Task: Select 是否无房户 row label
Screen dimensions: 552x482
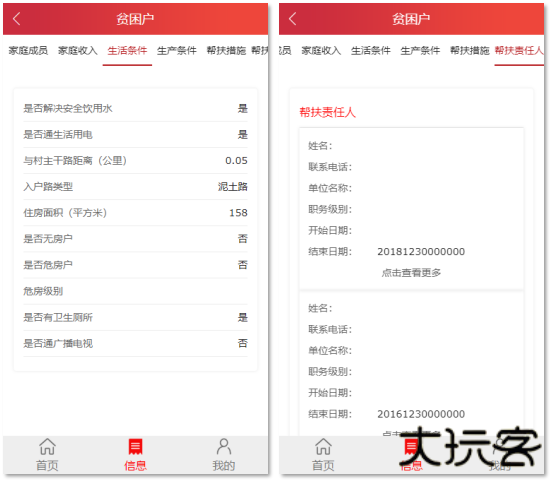Action: (x=48, y=239)
